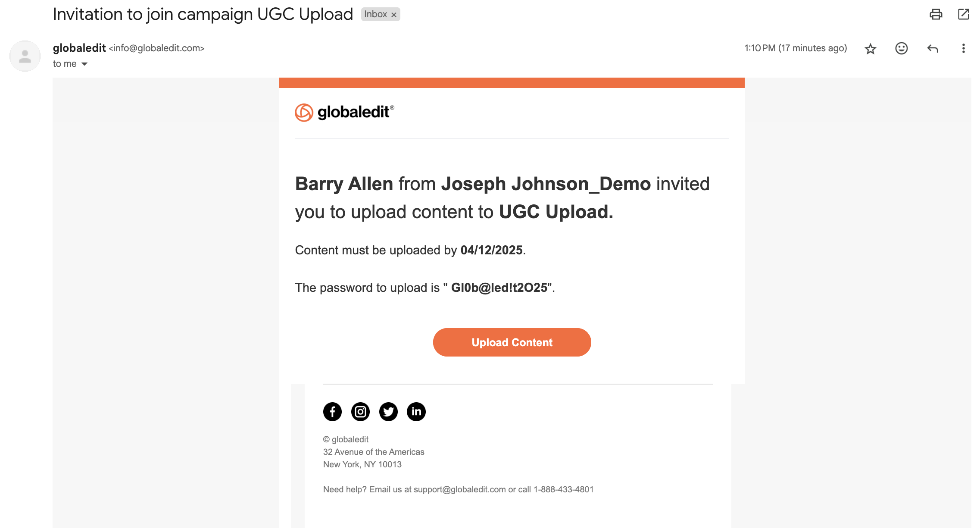The width and height of the screenshot is (980, 532).
Task: Open the three-dot More options menu
Action: click(963, 48)
